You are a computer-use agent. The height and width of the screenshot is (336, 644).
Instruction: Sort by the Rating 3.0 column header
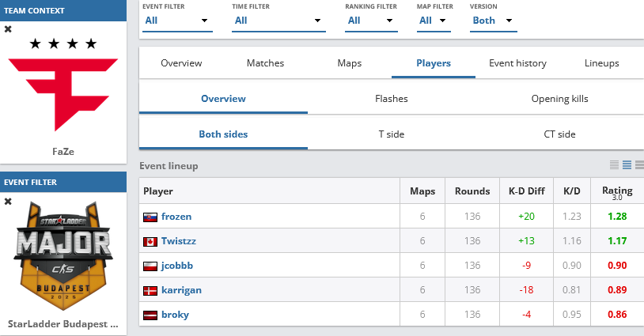[x=617, y=192]
